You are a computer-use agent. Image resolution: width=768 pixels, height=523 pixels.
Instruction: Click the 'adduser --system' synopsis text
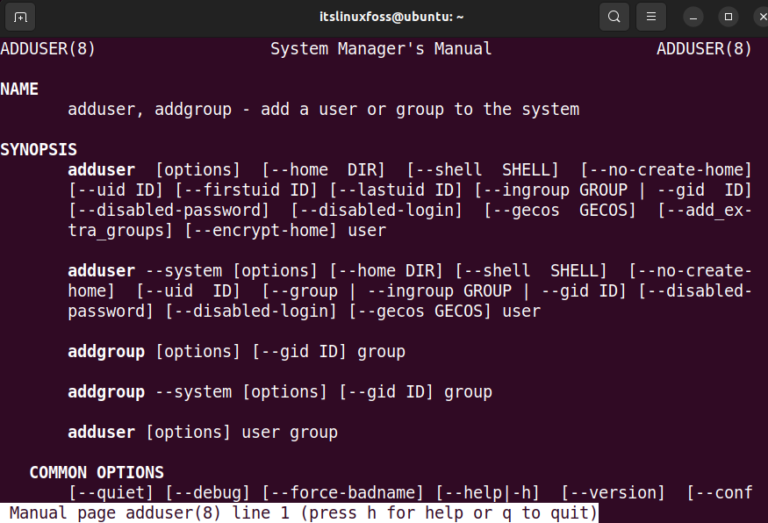145,271
